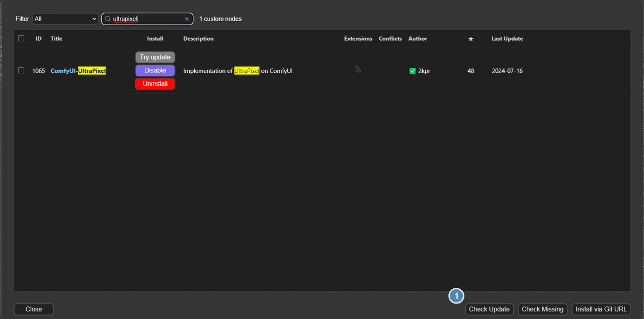Click the clear (x) icon in search box
The height and width of the screenshot is (319, 644).
187,19
